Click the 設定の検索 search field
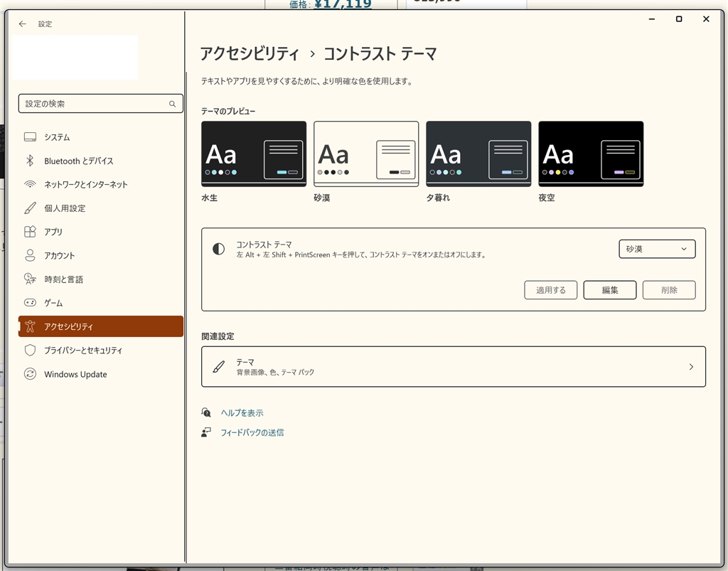Image resolution: width=728 pixels, height=571 pixels. (101, 104)
